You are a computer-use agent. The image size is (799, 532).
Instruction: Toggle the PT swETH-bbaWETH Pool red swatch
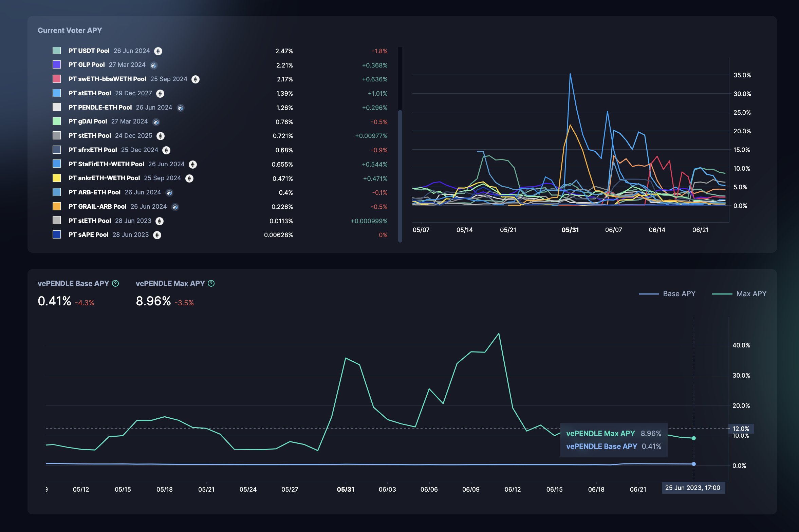tap(57, 79)
